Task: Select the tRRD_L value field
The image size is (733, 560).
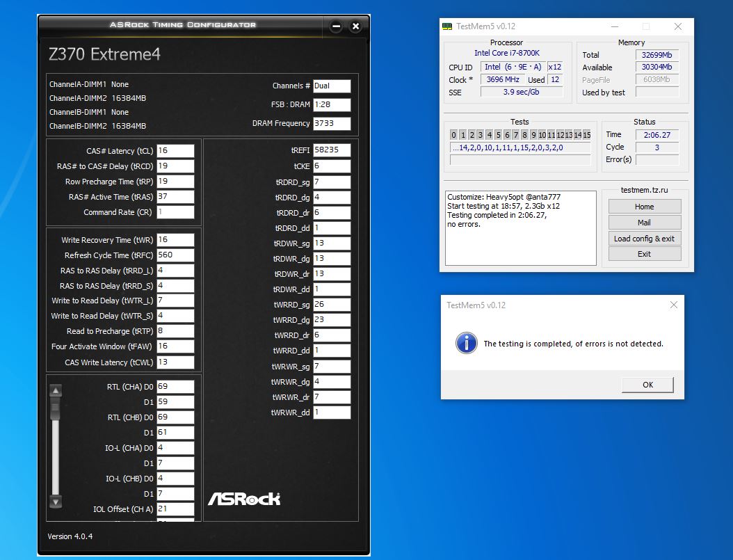Action: (175, 270)
